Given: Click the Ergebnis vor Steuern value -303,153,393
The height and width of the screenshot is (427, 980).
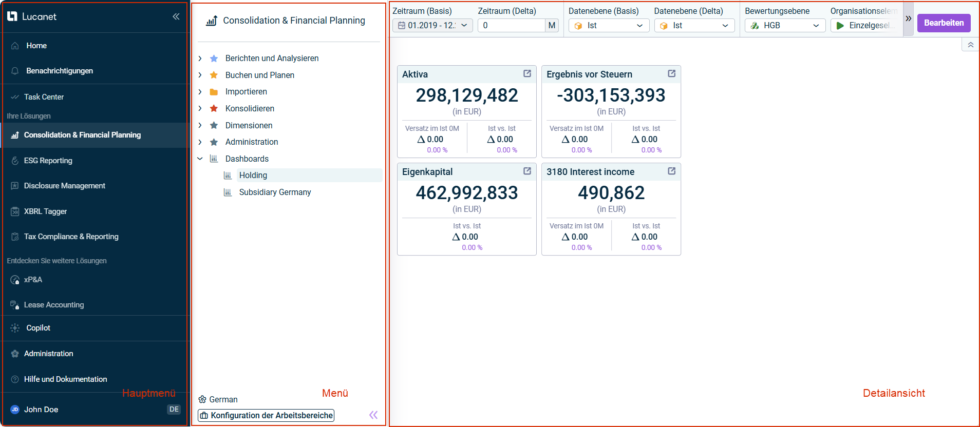Looking at the screenshot, I should [611, 95].
